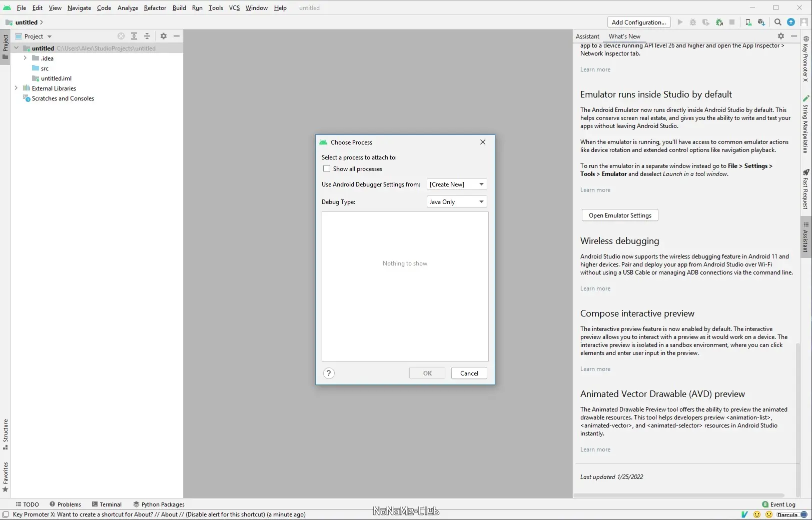This screenshot has width=812, height=520.
Task: Expand External Libraries node
Action: point(17,88)
